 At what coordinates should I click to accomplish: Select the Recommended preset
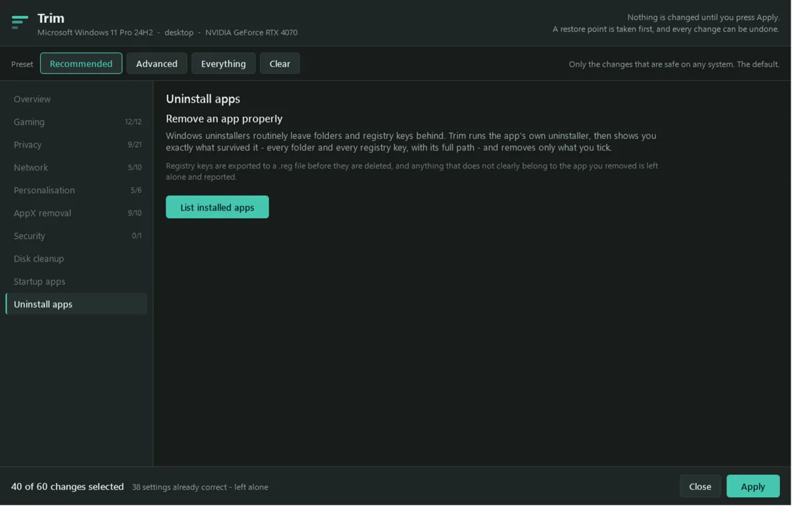pos(82,64)
